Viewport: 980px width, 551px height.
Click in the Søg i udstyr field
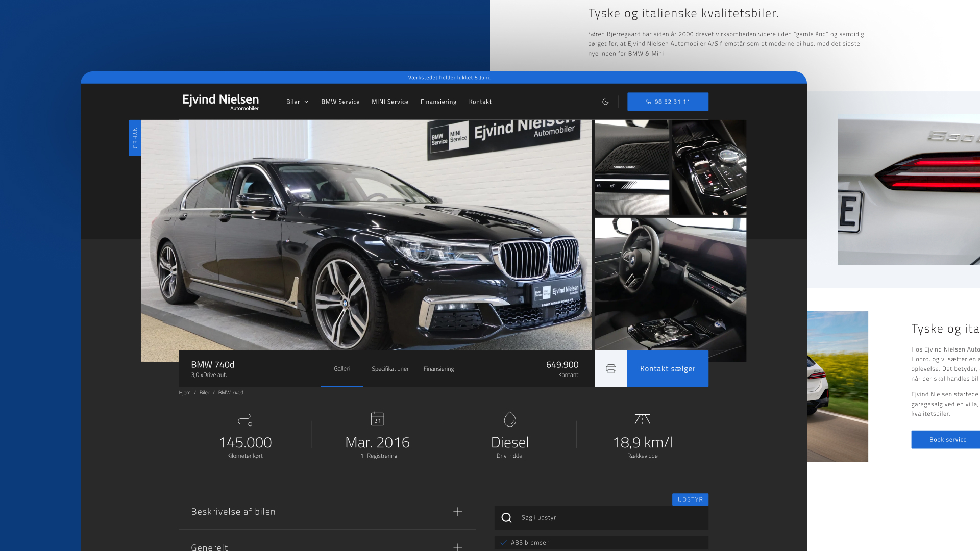coord(607,518)
